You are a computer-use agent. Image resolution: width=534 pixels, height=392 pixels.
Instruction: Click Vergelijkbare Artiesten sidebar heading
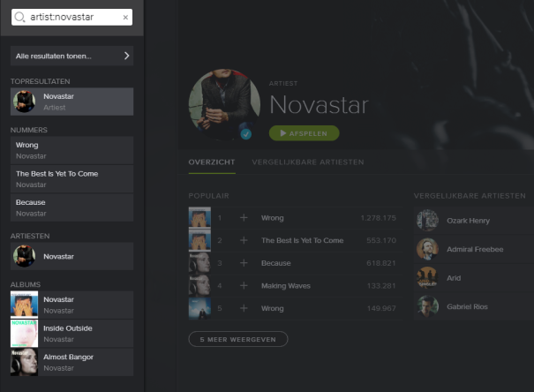coord(470,196)
